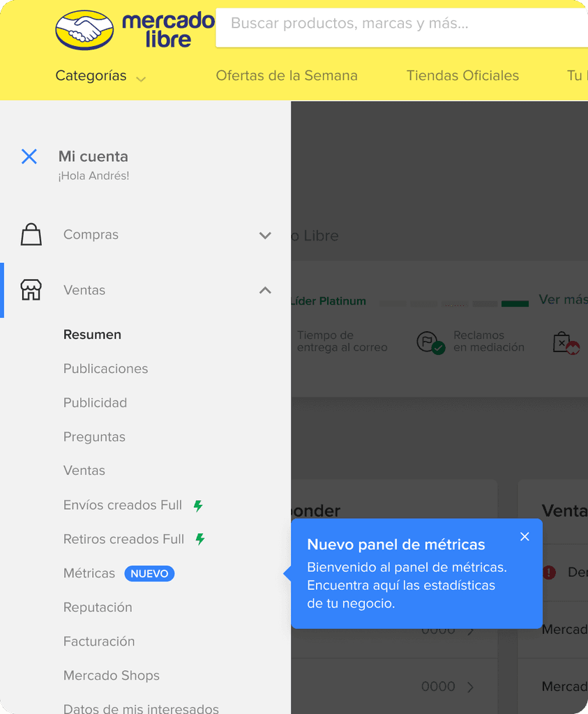Go to Reputación
Screen dimensions: 588x714
click(98, 607)
